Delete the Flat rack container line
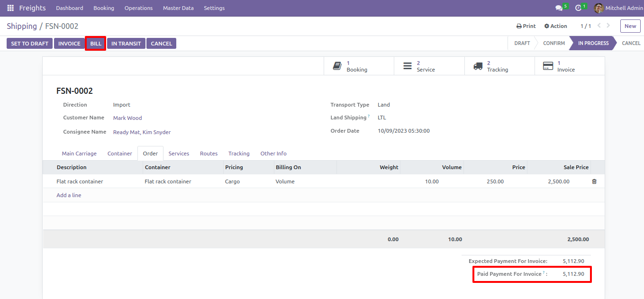Screen dimensions: 644x299 [594, 181]
